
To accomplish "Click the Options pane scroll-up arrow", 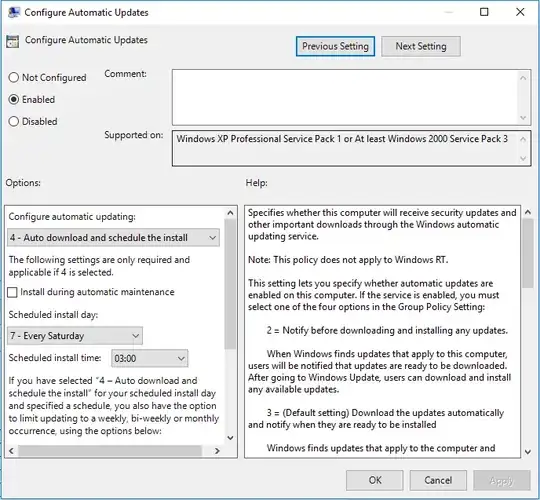I will [x=230, y=213].
